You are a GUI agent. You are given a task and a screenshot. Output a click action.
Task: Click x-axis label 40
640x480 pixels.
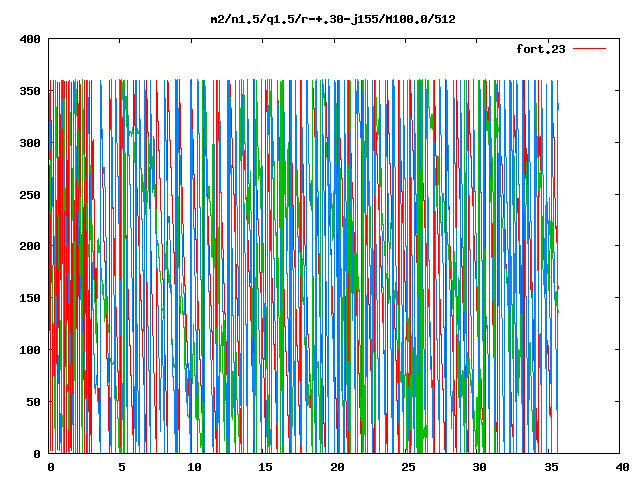click(622, 467)
